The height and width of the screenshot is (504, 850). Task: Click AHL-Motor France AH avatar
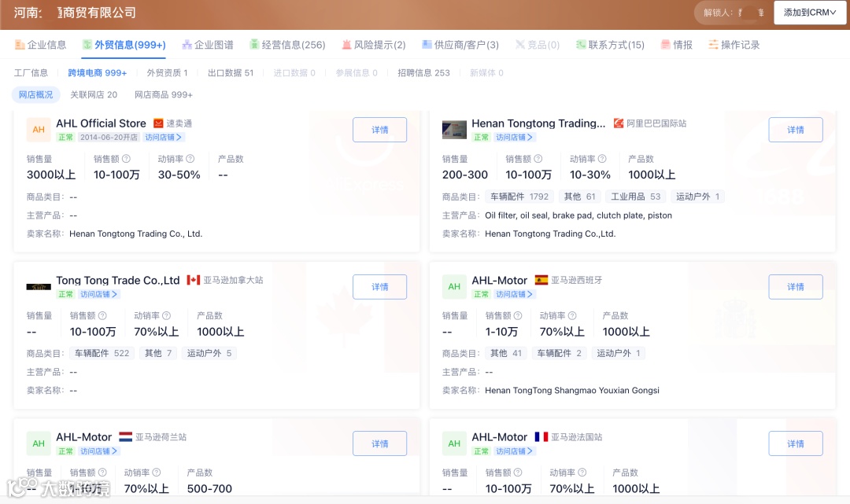coord(454,443)
